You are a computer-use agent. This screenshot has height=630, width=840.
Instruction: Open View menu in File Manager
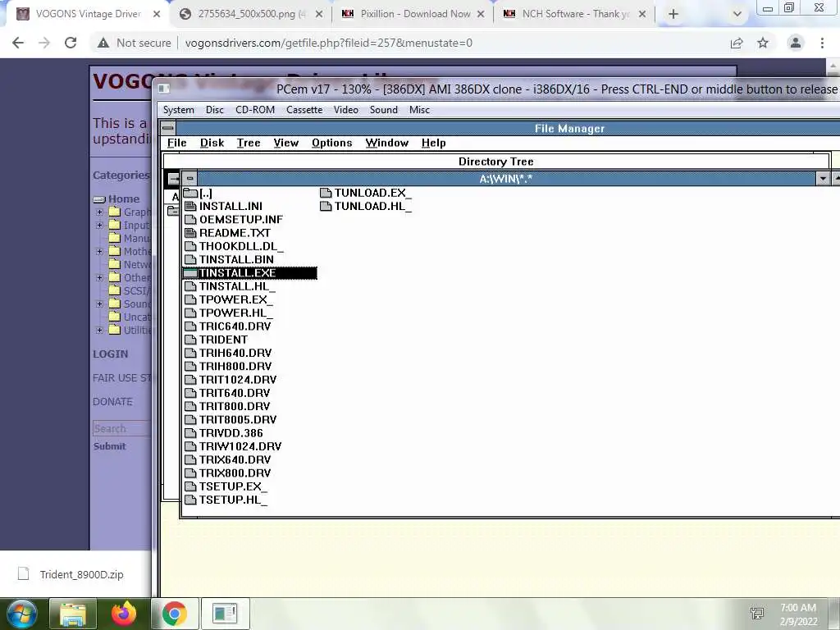pyautogui.click(x=286, y=143)
